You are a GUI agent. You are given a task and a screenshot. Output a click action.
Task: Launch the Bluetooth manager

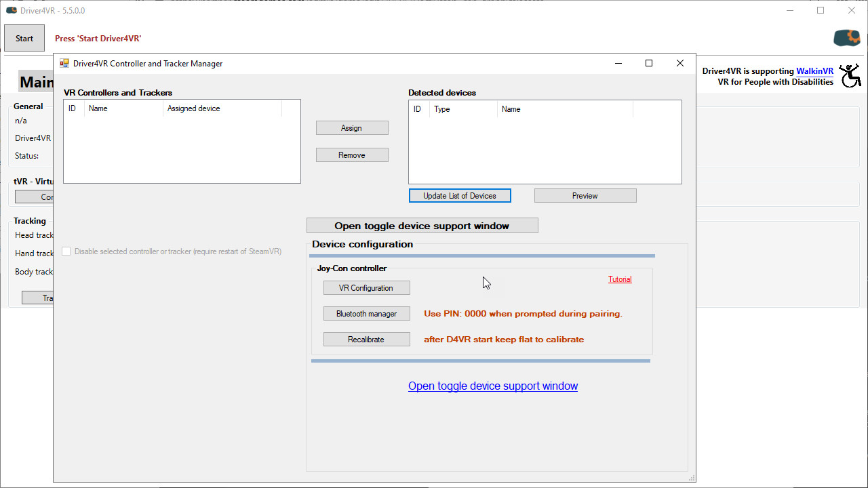click(x=366, y=313)
